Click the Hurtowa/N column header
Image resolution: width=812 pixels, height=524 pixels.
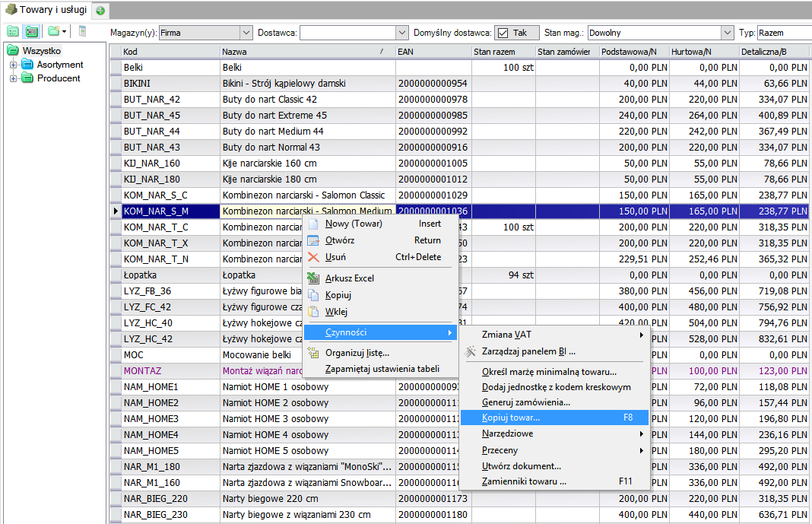pos(704,52)
